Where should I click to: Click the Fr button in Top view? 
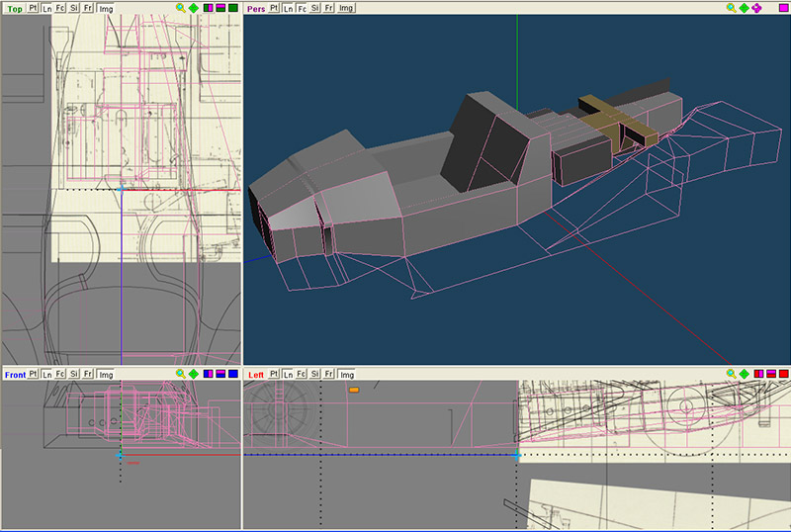(88, 8)
